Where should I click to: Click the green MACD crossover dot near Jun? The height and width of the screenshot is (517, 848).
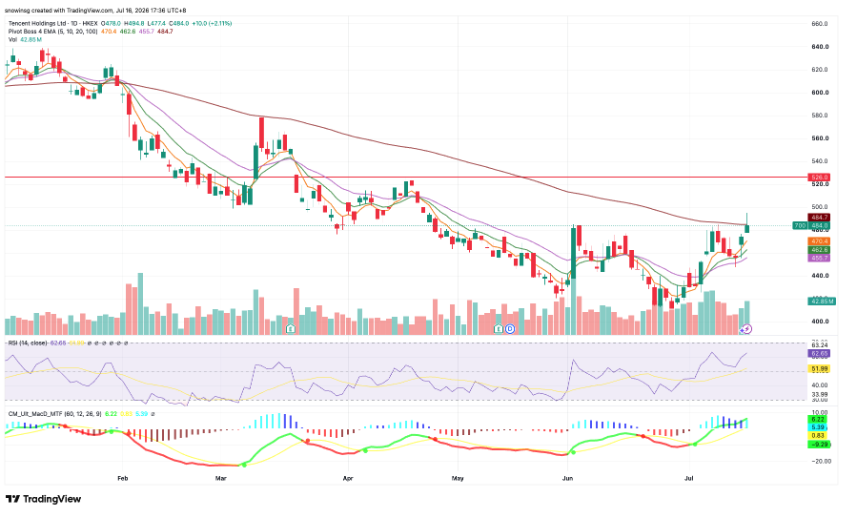pos(573,452)
